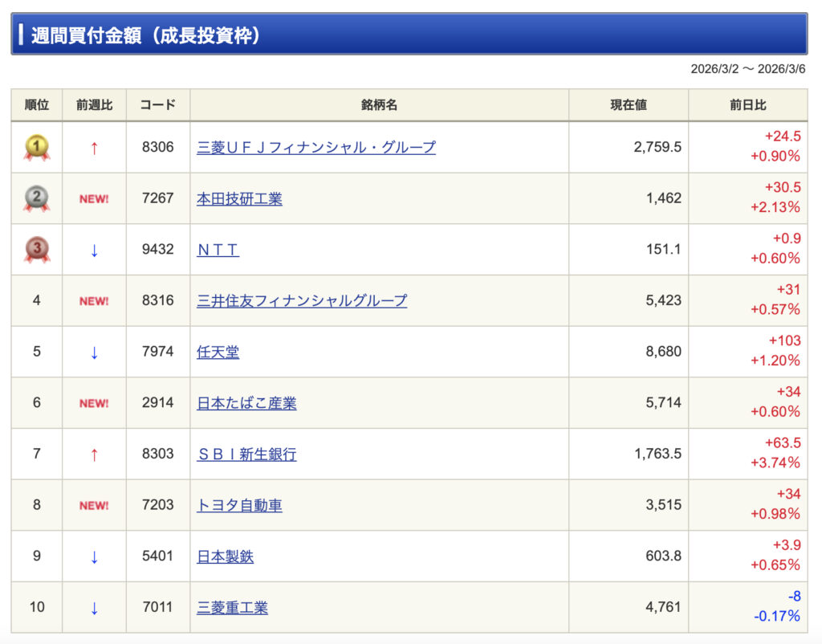This screenshot has width=822, height=644.
Task: Click the red up arrow for code 8306
Action: (x=94, y=148)
